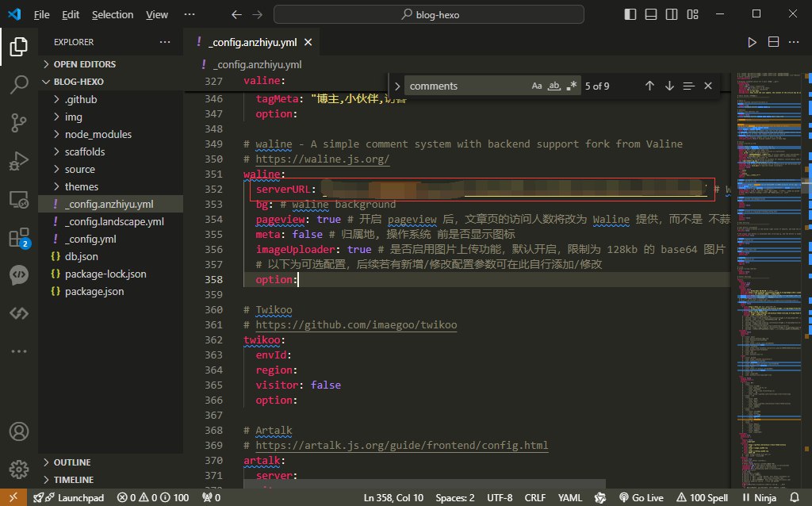Click the Run play icon in editor toolbar
Image resolution: width=812 pixels, height=506 pixels.
(752, 43)
